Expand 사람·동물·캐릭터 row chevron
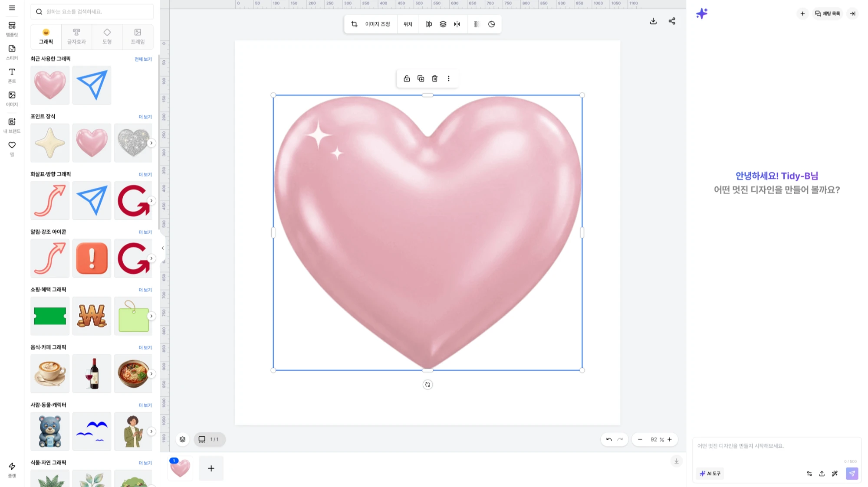868x487 pixels. [x=151, y=431]
